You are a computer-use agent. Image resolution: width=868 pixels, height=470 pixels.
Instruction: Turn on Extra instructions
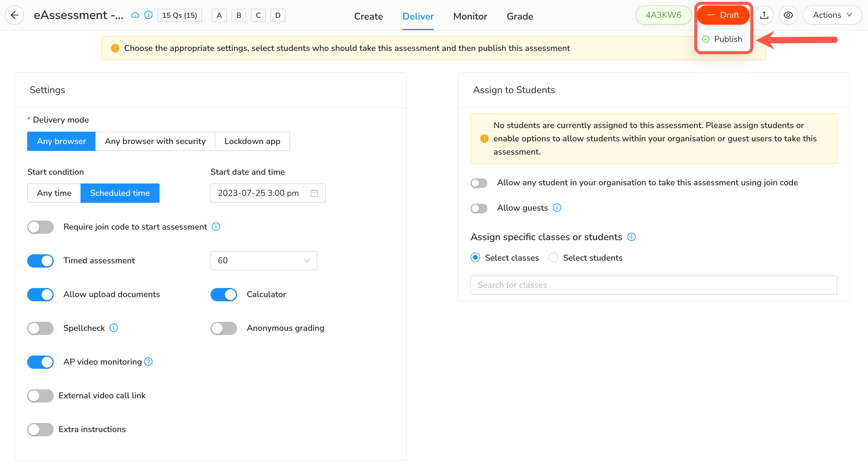click(x=40, y=429)
